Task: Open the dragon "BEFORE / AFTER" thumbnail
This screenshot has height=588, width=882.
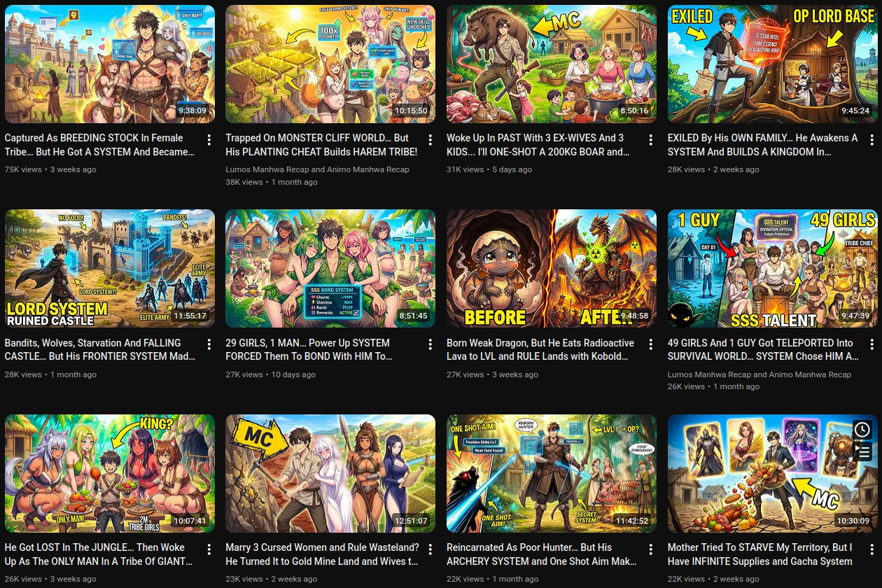Action: [552, 268]
